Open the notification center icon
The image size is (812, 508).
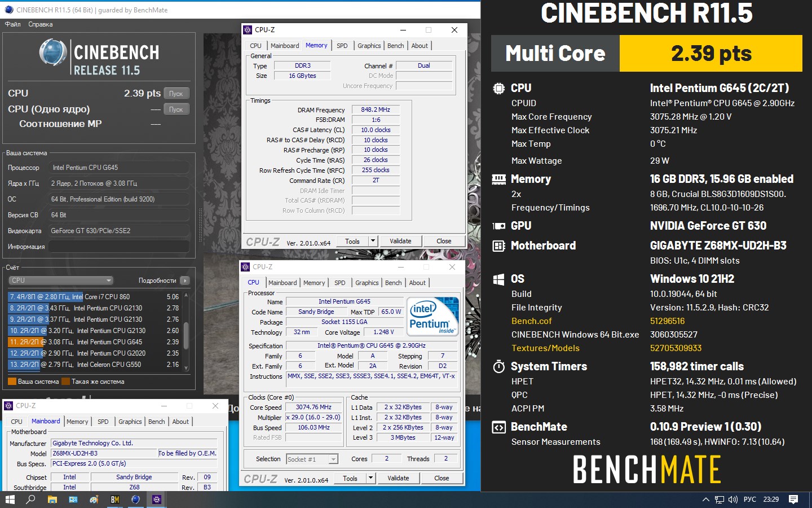tap(793, 500)
